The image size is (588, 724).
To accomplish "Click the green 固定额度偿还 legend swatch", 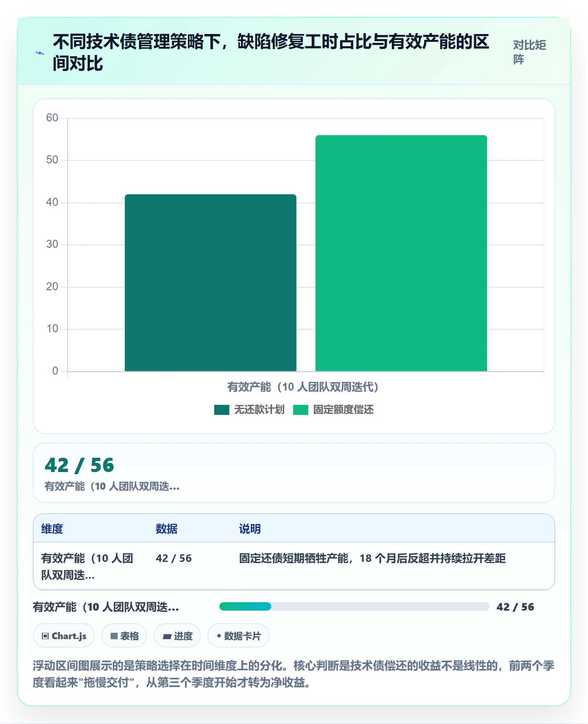I will coord(301,410).
